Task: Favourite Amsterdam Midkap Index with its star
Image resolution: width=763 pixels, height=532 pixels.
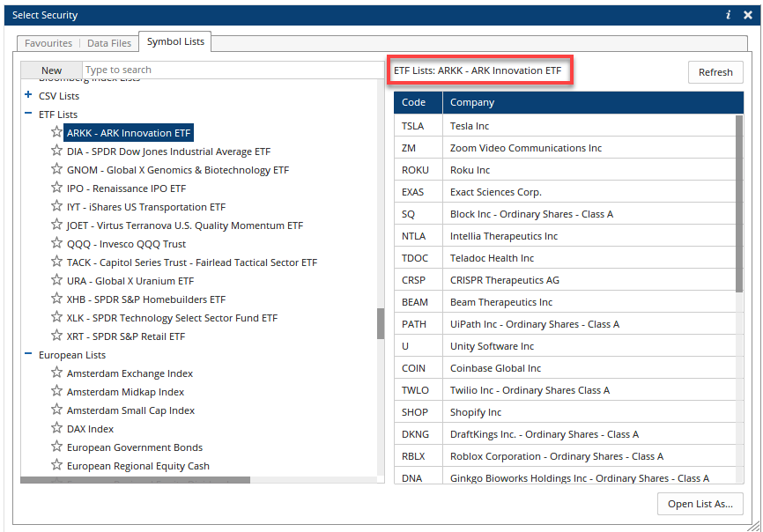Action: 56,391
